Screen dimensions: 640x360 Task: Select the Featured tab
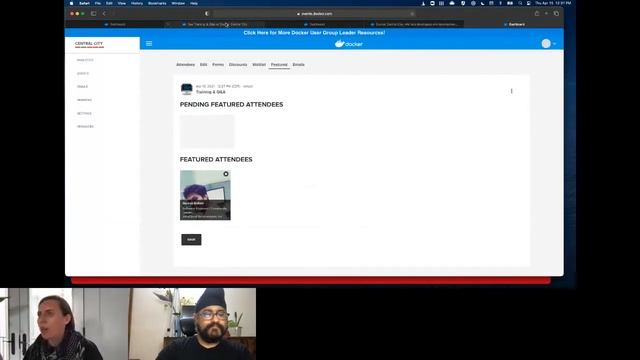(279, 64)
